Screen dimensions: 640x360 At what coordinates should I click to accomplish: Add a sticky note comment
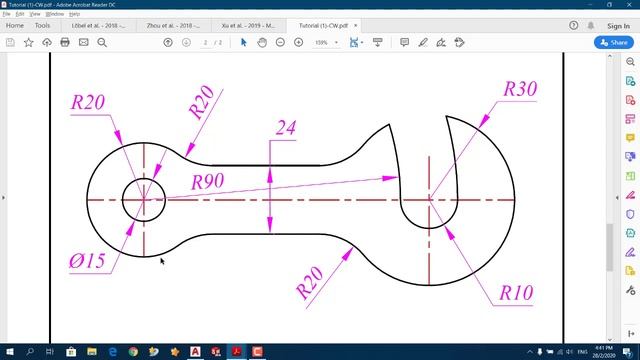pos(404,42)
